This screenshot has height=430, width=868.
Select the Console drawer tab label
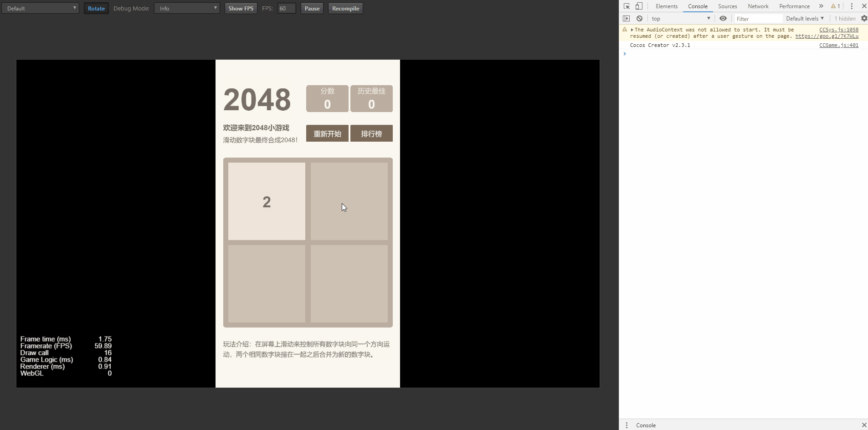(x=646, y=425)
